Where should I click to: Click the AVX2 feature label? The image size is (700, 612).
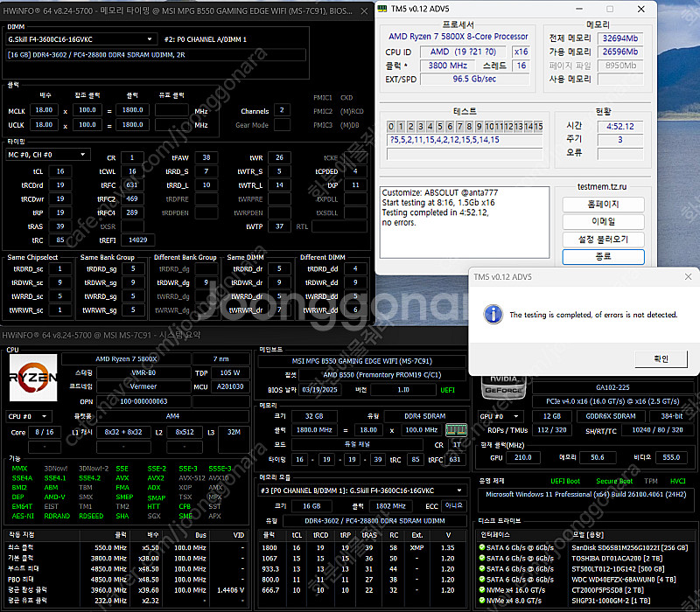point(156,477)
